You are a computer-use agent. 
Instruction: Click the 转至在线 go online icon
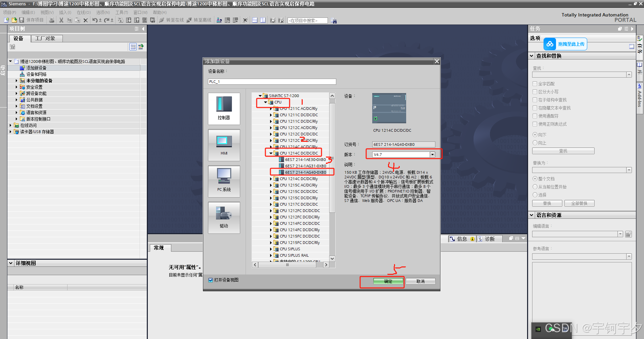[x=162, y=20]
